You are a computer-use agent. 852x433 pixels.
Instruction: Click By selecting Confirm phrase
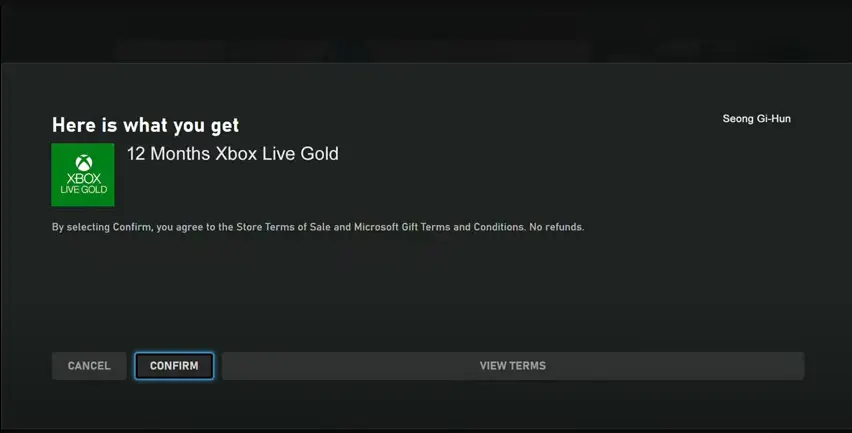pos(102,227)
